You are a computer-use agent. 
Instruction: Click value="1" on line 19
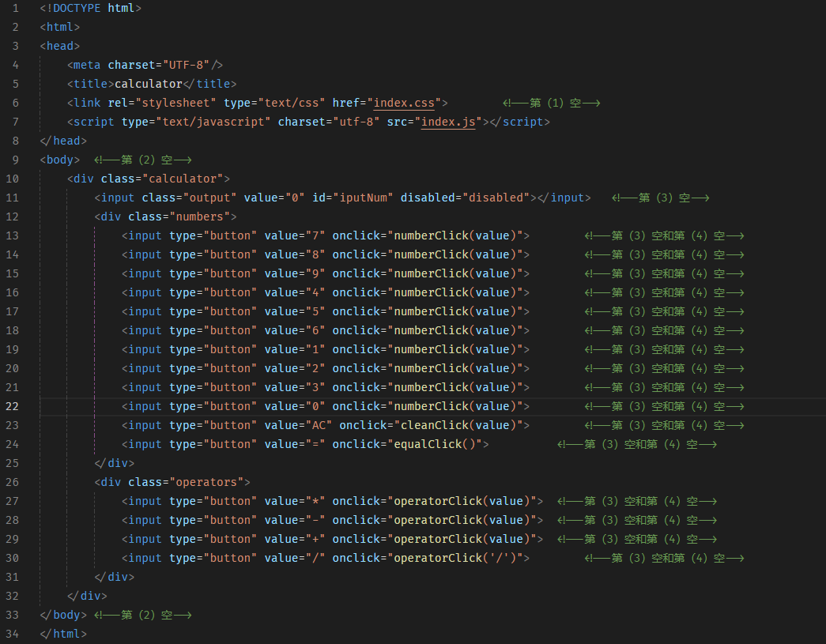pos(295,349)
